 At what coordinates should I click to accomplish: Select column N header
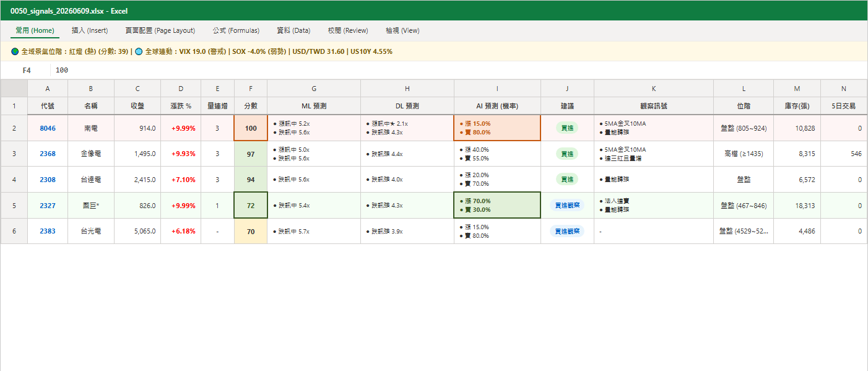point(844,89)
